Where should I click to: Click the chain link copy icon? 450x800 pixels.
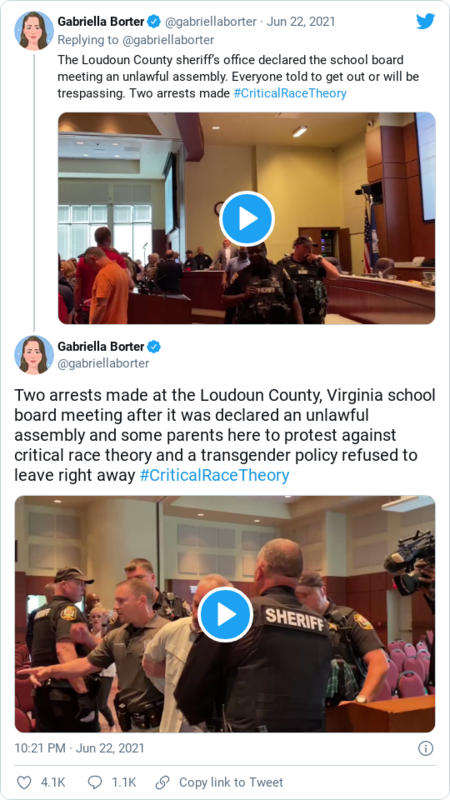point(162,782)
